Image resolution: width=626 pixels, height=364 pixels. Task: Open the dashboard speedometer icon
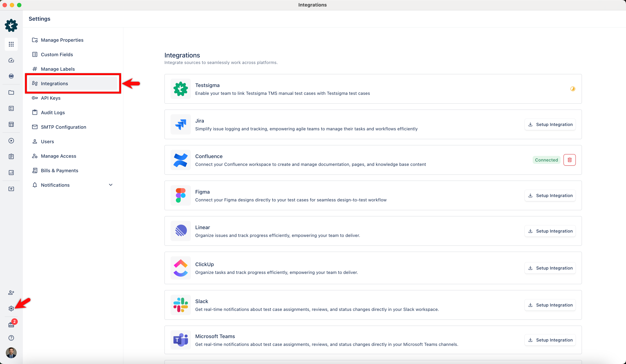pos(11,60)
